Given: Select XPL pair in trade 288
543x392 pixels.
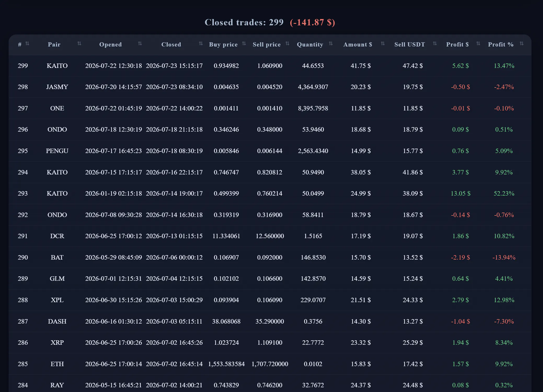Looking at the screenshot, I should click(57, 300).
